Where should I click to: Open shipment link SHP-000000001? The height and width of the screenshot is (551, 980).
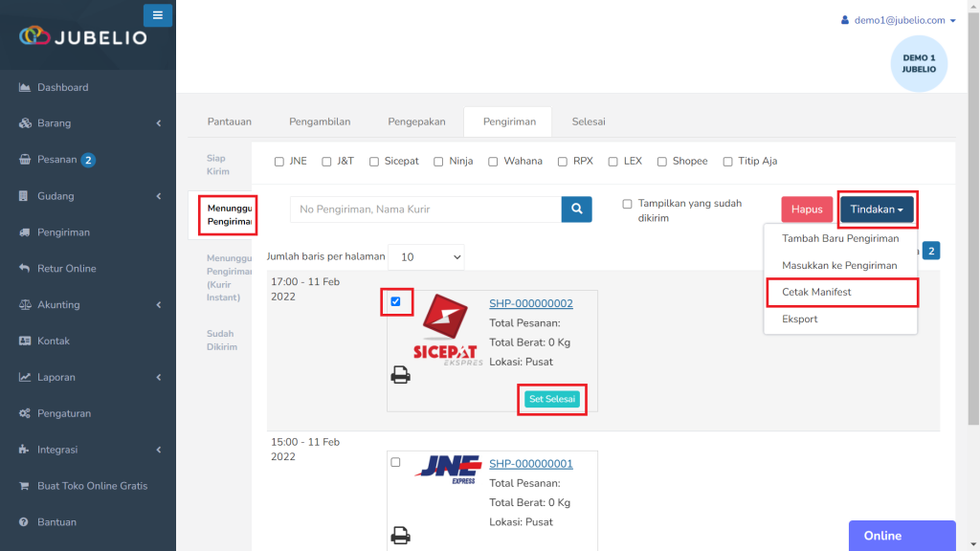click(x=531, y=464)
